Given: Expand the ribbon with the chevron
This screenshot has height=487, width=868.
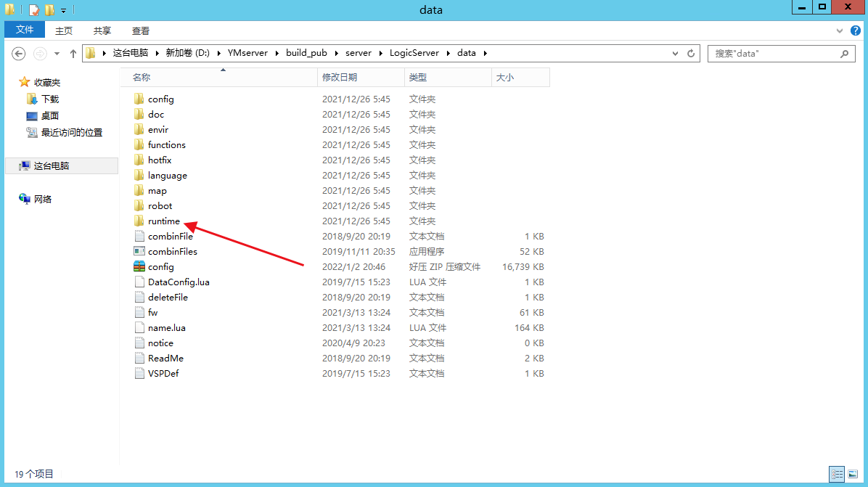Looking at the screenshot, I should (x=840, y=31).
